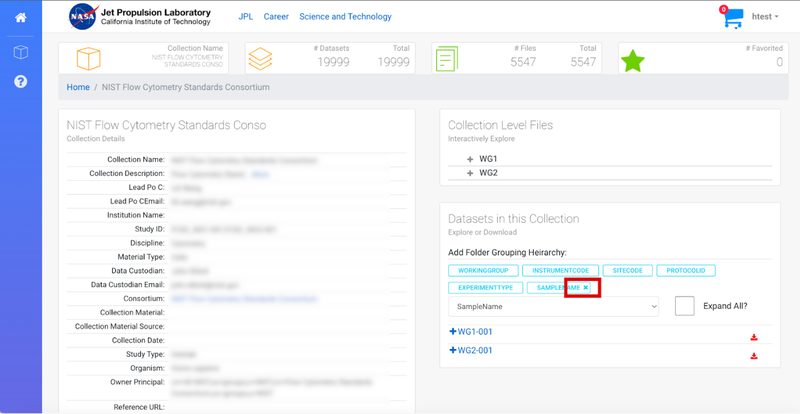
Task: Open the Science and Technology menu link
Action: [x=345, y=16]
